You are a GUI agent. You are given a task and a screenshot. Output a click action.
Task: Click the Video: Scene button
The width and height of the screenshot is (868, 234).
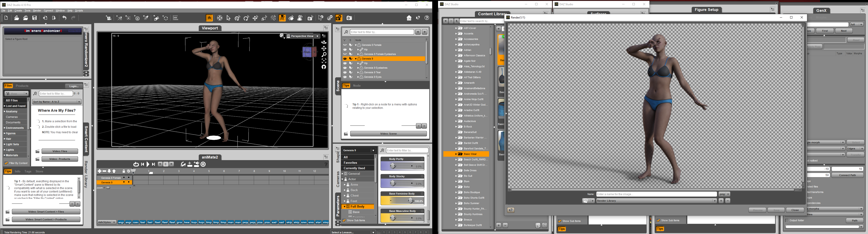pos(389,134)
